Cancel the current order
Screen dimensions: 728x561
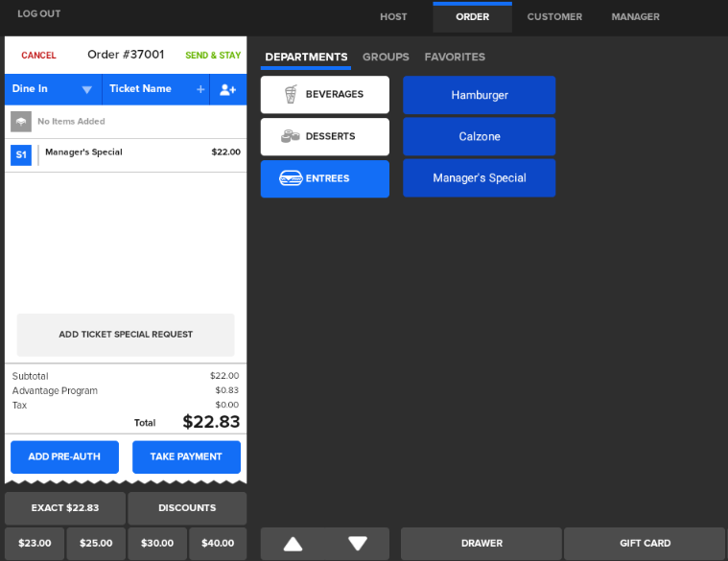38,56
